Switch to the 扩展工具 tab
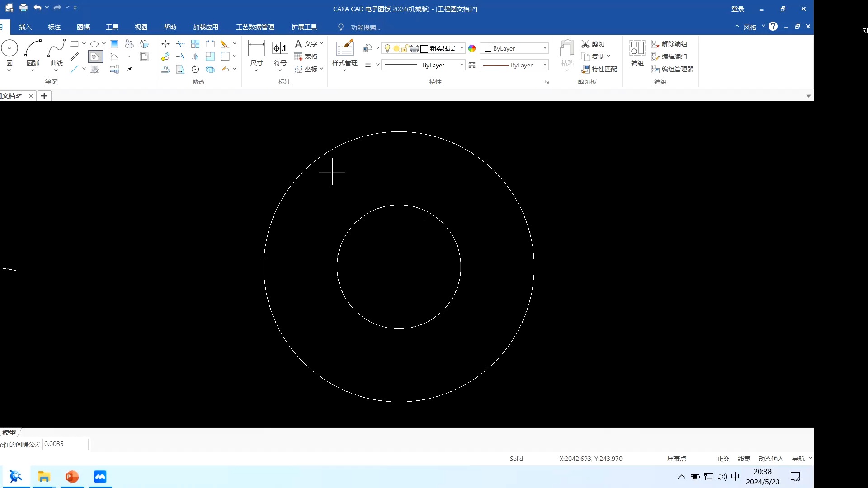 coord(304,27)
